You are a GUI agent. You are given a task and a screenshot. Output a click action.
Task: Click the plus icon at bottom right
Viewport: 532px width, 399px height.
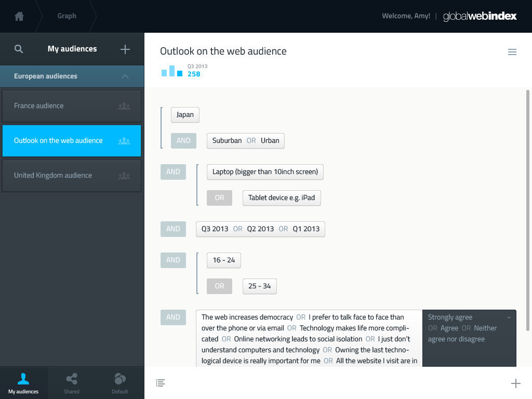[515, 383]
